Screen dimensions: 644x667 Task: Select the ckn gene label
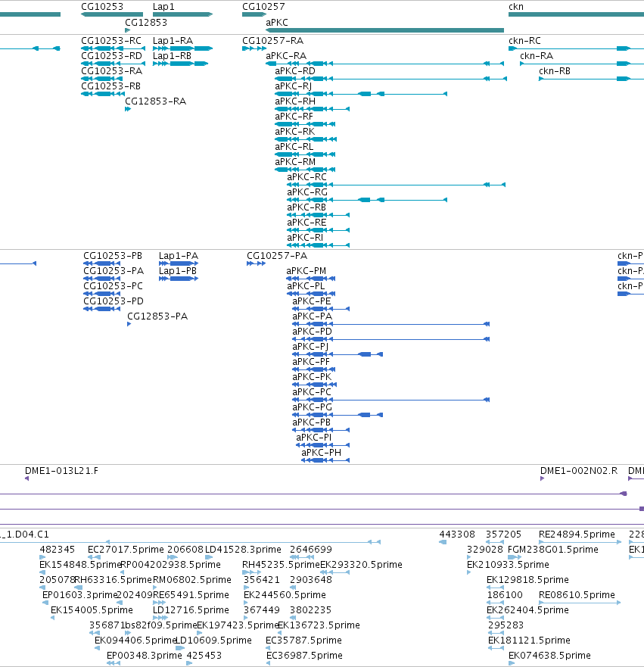click(516, 7)
